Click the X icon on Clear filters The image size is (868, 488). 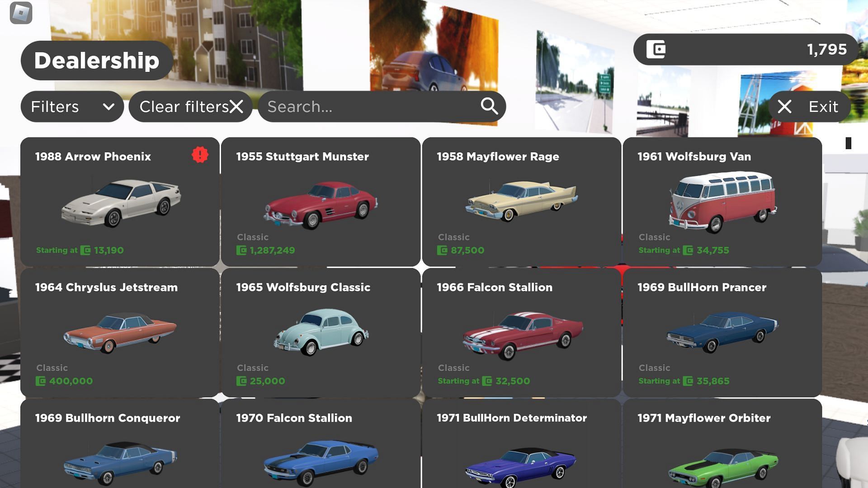coord(236,107)
